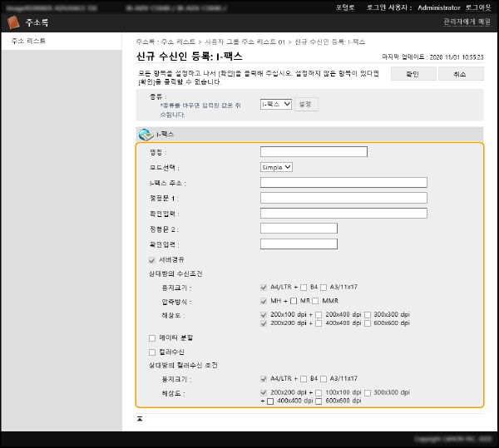The image size is (499, 448).
Task: Open 관리자에게 메일 link
Action: [467, 22]
